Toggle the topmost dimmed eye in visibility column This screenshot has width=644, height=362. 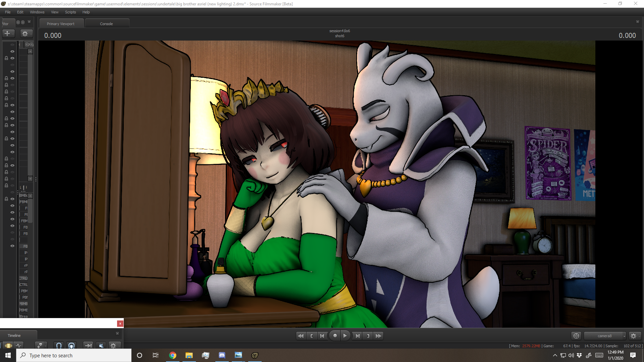click(12, 45)
